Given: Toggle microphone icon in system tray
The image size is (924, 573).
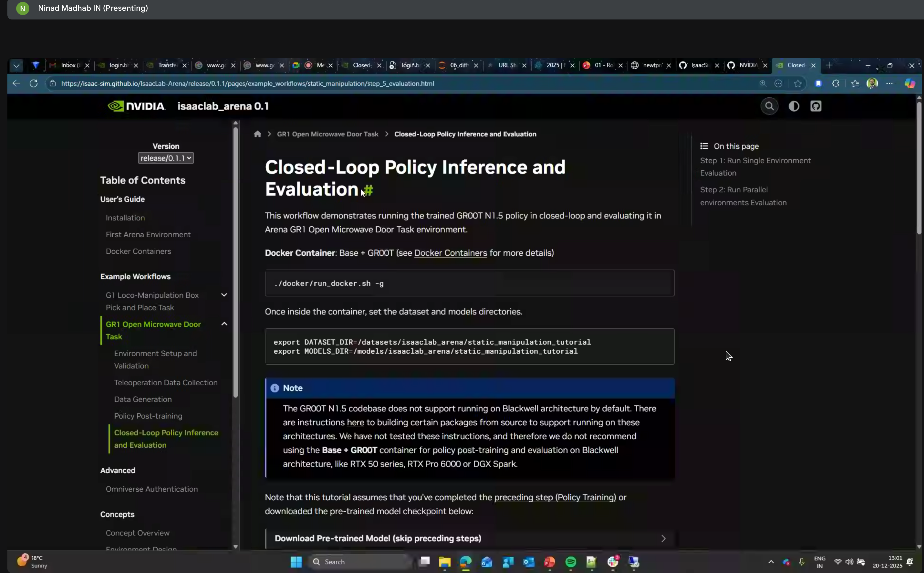Looking at the screenshot, I should (801, 562).
